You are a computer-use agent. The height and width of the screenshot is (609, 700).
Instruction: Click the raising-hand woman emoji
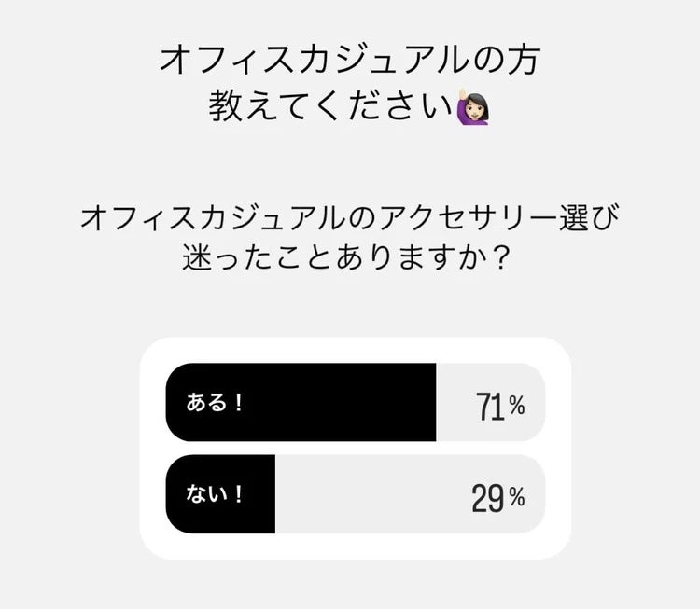pos(473,106)
